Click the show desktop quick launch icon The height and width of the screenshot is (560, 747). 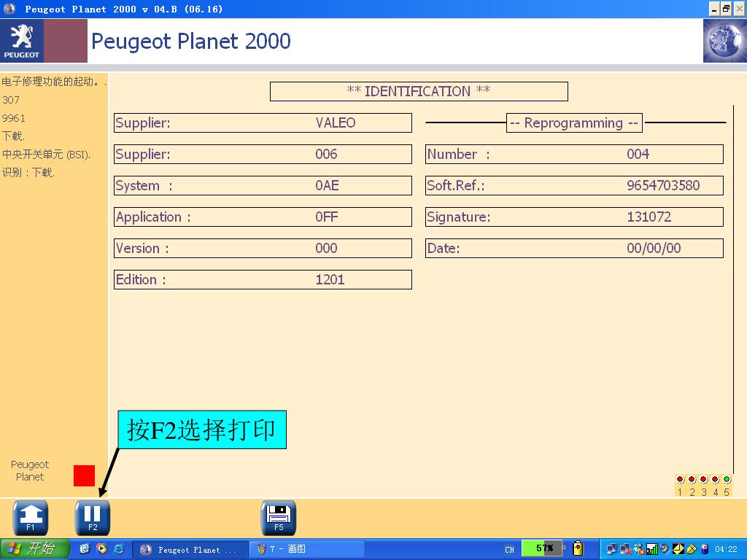85,549
